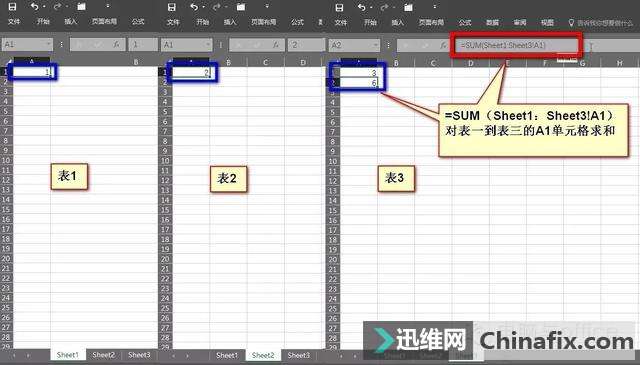
Task: Select the Sheet3 tab in the 表1 window
Action: [139, 355]
